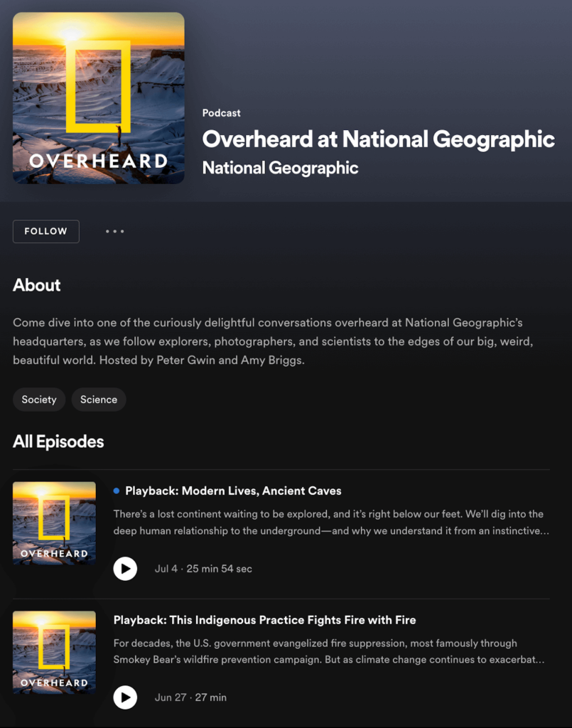Open episode title Playback: Modern Lives, Ancient Caves
The height and width of the screenshot is (728, 572).
[x=233, y=491]
